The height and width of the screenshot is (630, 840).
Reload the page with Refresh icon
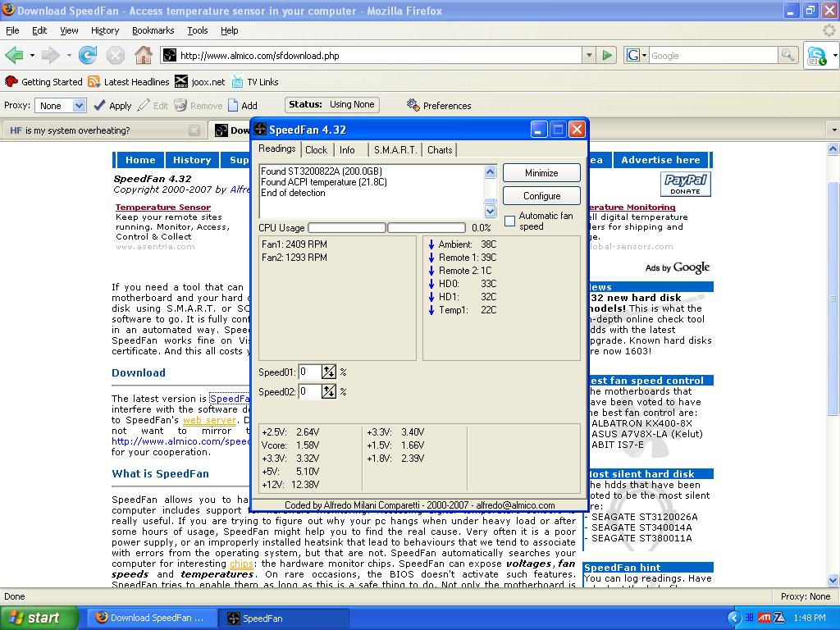[88, 55]
